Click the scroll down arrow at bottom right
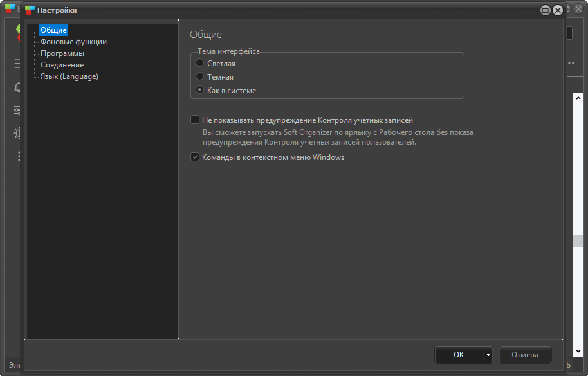 click(578, 350)
